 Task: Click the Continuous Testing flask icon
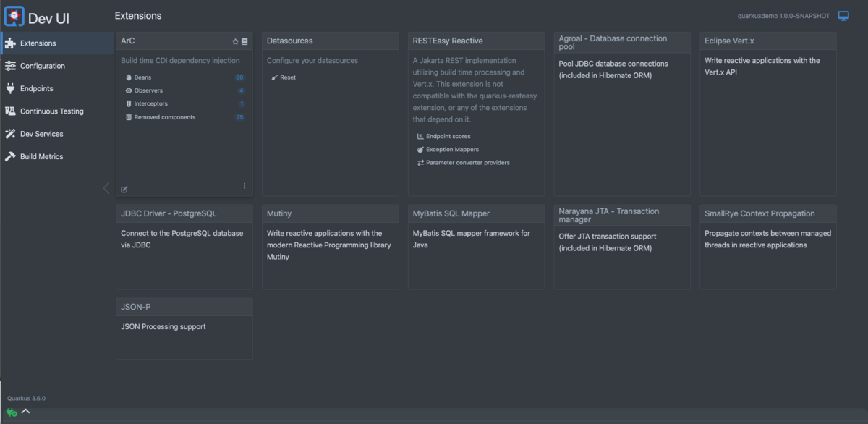pos(10,111)
